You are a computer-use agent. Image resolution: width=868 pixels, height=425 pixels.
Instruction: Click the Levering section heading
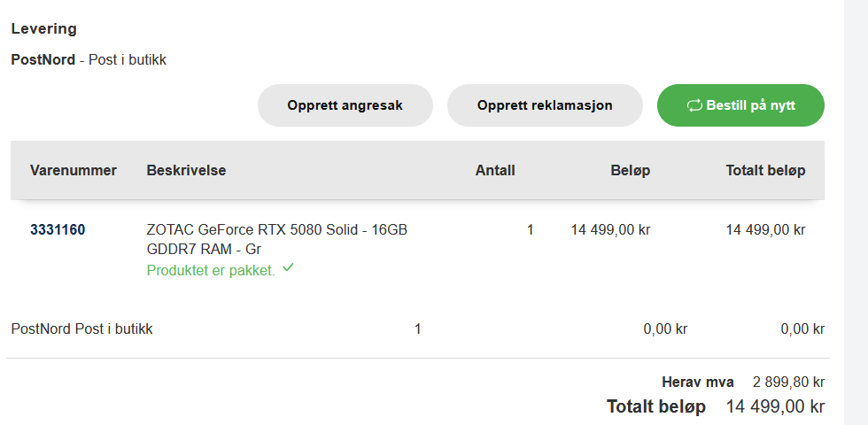[43, 28]
